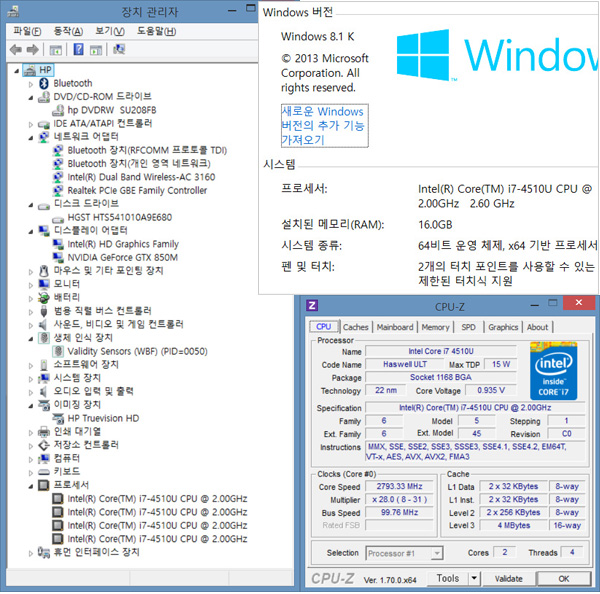Screen dimensions: 600x594
Task: Click the Tools button in CPU-Z
Action: [x=448, y=578]
